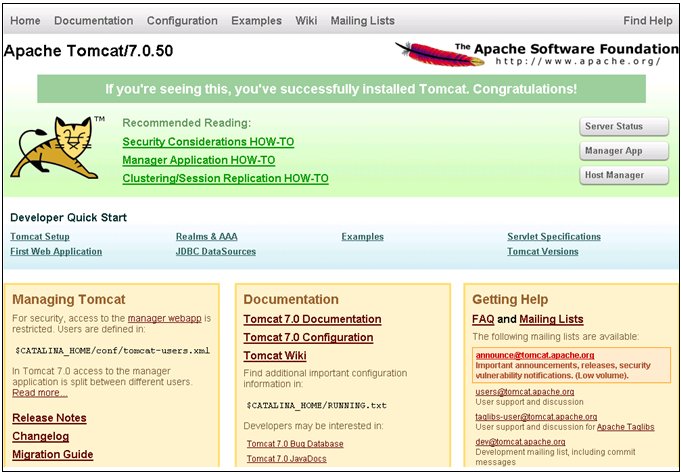
Task: Click the successfully installed Tomcat congratulations banner
Action: tap(341, 89)
